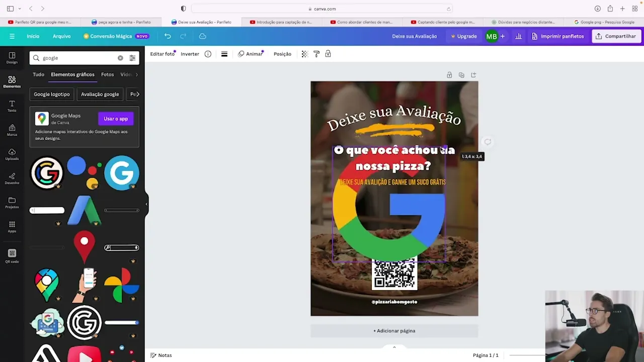Insert Google Ads triangle logo
Image resolution: width=644 pixels, height=362 pixels.
coord(84,210)
